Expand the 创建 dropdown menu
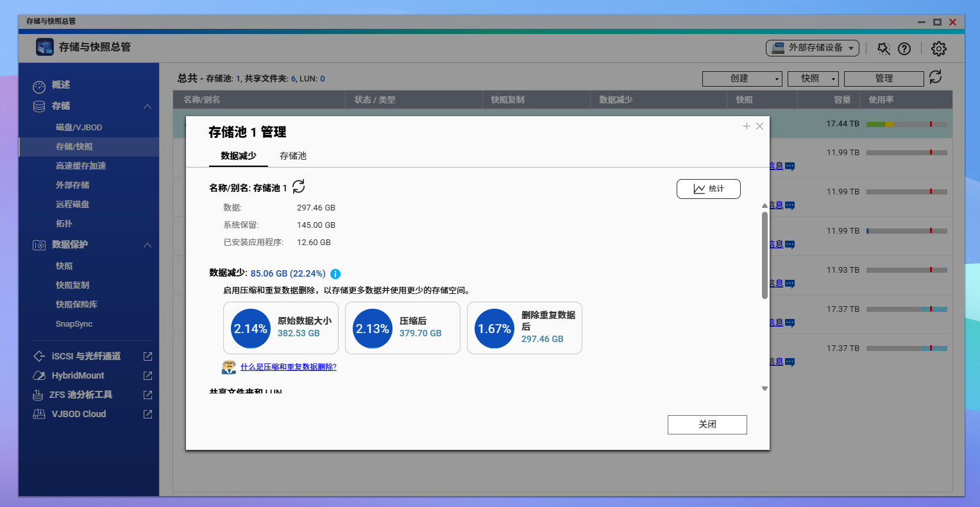 pyautogui.click(x=742, y=78)
